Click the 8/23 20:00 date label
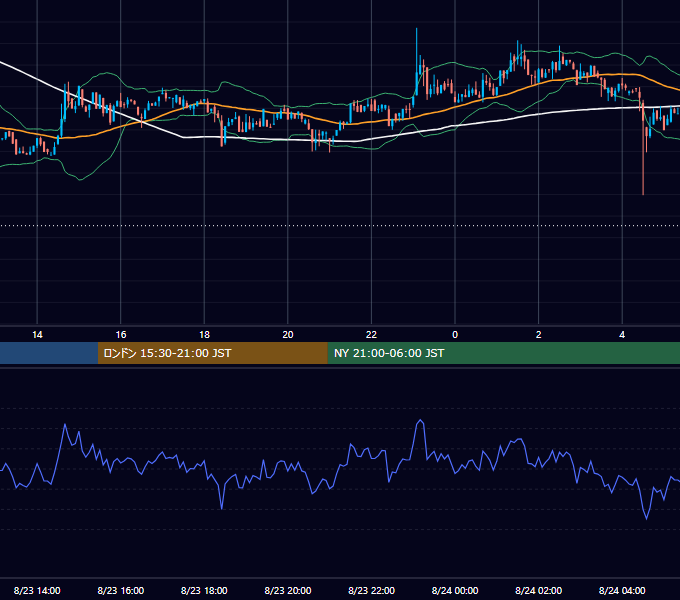The image size is (680, 600). 288,590
